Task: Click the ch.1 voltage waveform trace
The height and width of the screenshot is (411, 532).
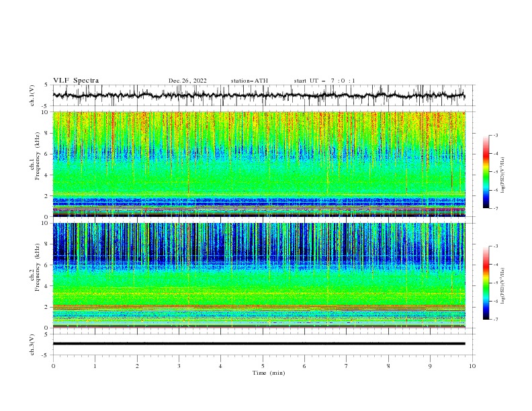Action: (259, 95)
